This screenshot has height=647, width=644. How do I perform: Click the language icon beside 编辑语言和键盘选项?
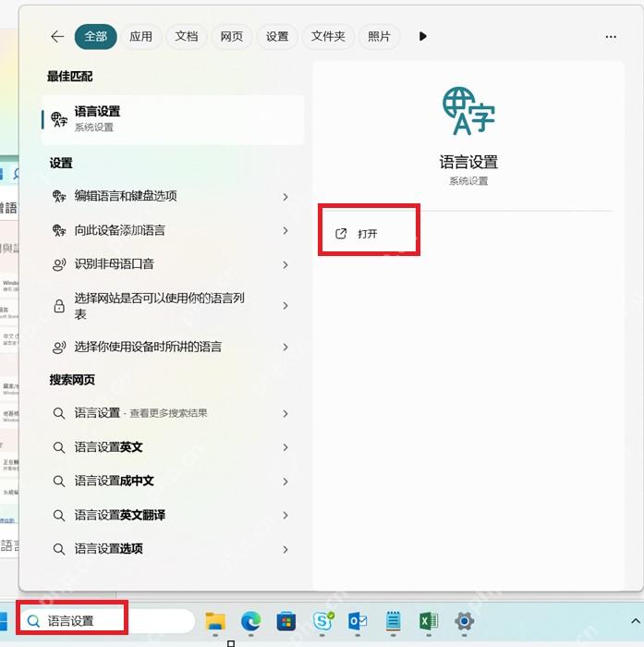click(x=59, y=196)
